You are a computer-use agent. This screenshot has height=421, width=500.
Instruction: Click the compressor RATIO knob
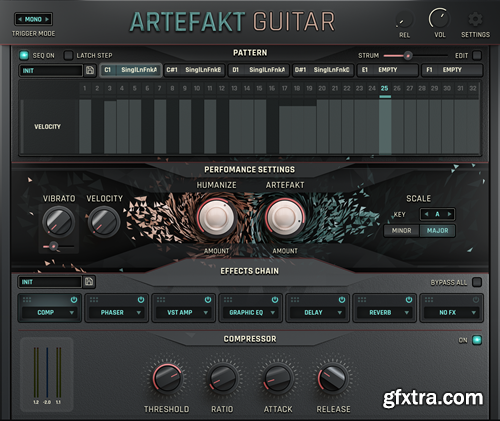[222, 378]
